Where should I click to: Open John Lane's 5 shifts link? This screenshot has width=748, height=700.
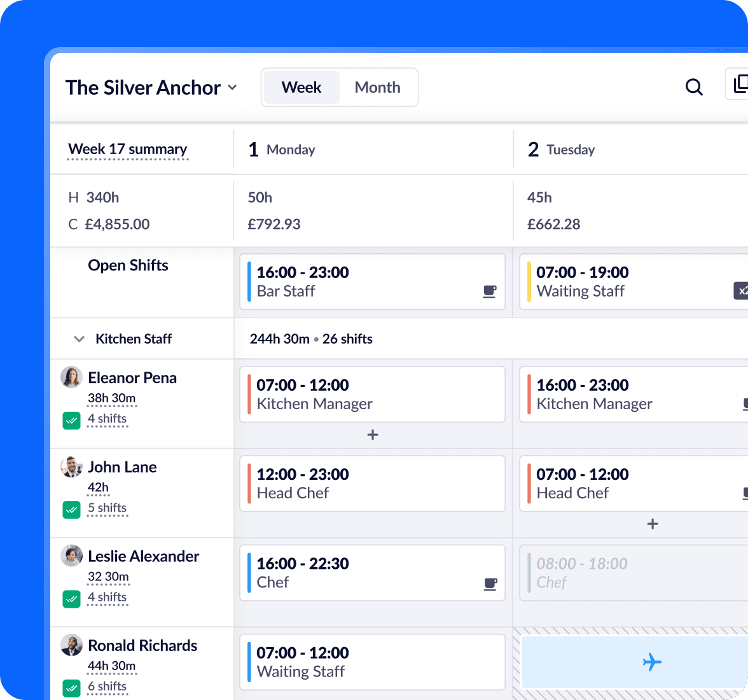point(107,508)
